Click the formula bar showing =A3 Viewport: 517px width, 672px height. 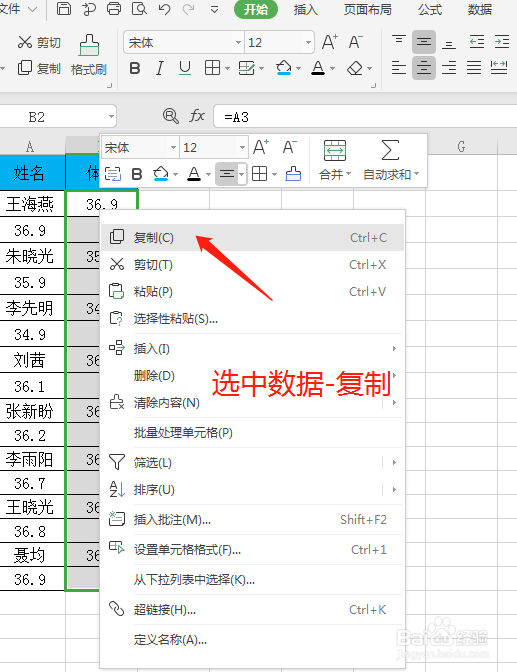tap(365, 117)
